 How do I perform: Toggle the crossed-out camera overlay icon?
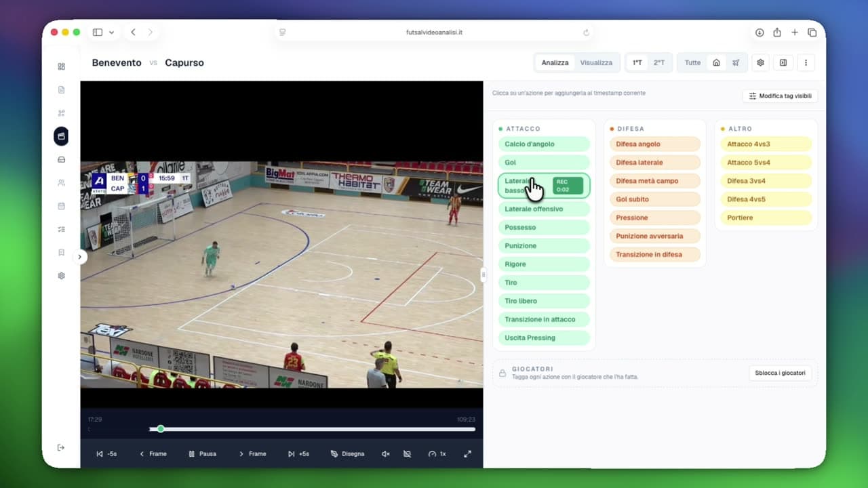click(x=407, y=454)
